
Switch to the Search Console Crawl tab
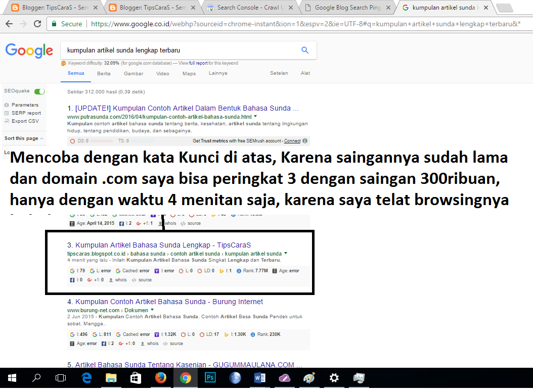tap(250, 8)
